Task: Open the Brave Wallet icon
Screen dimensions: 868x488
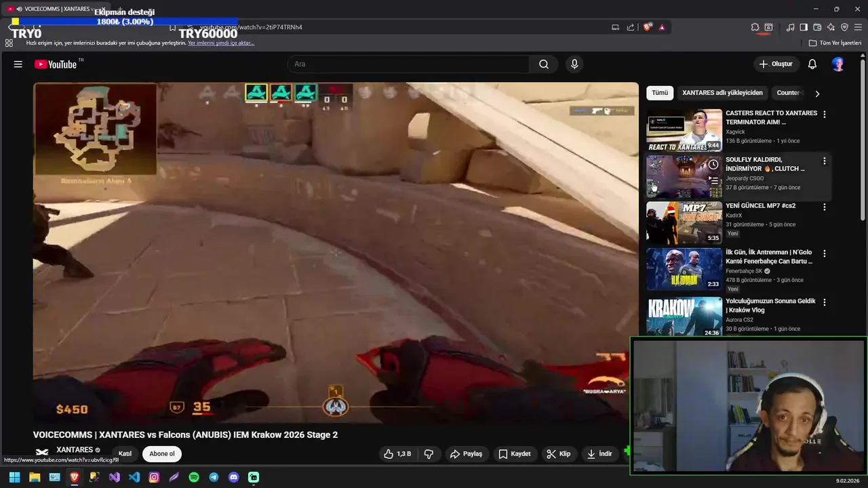Action: [817, 27]
